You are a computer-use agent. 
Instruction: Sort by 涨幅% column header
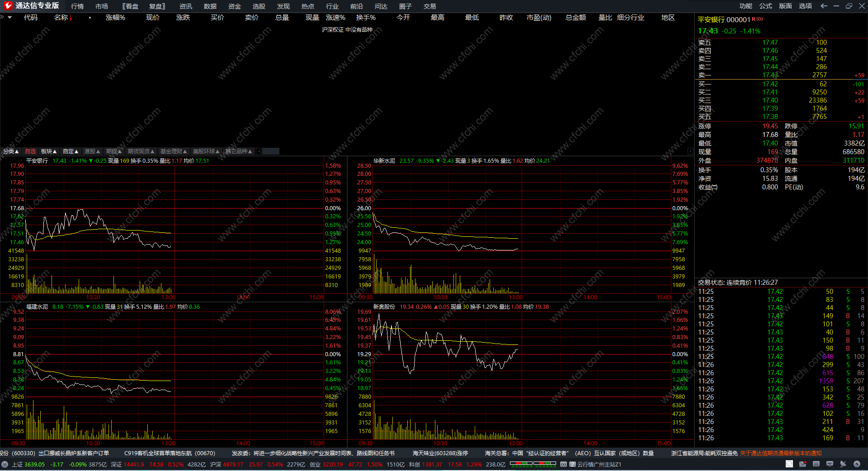115,17
